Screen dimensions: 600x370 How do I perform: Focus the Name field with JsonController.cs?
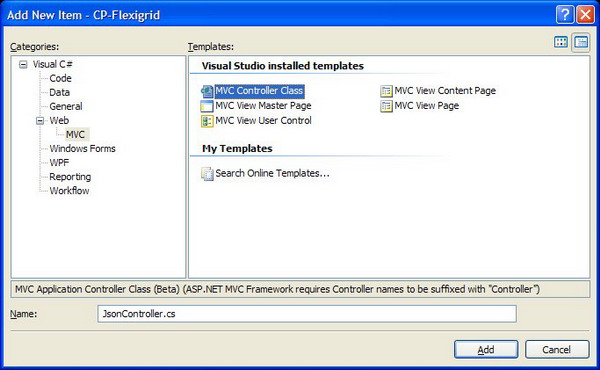click(x=307, y=314)
